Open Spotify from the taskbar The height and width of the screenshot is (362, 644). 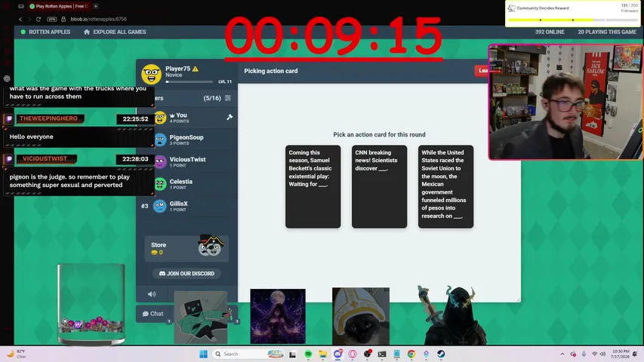pos(308,354)
